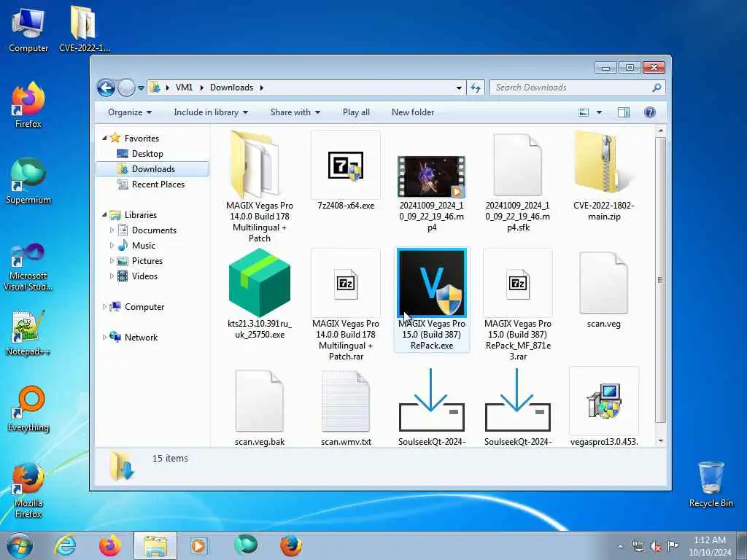Click the change view icon

[x=583, y=112]
